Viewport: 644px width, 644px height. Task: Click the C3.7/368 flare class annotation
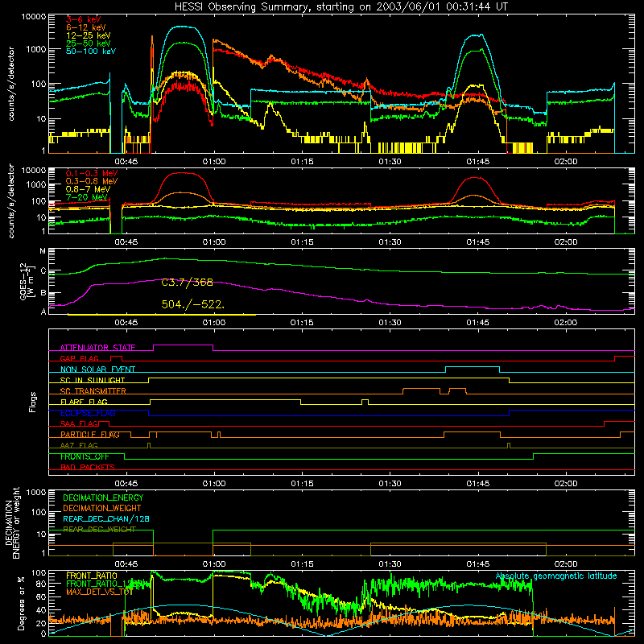pyautogui.click(x=188, y=283)
